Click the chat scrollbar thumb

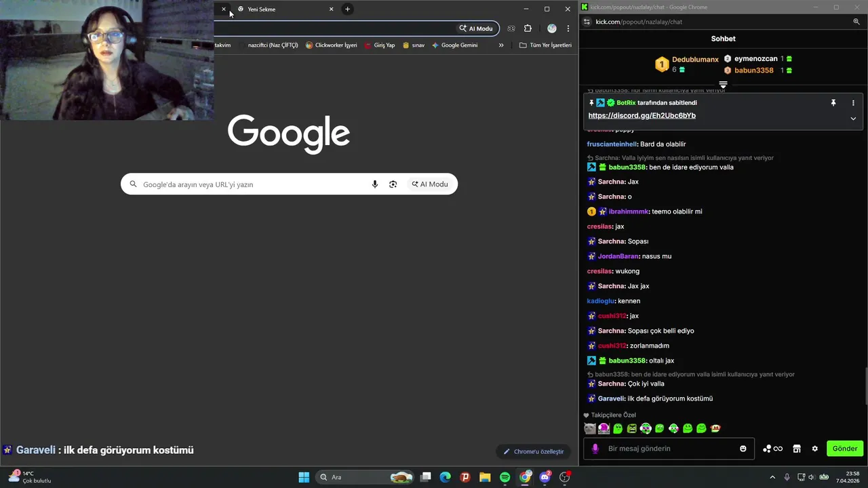pyautogui.click(x=865, y=386)
